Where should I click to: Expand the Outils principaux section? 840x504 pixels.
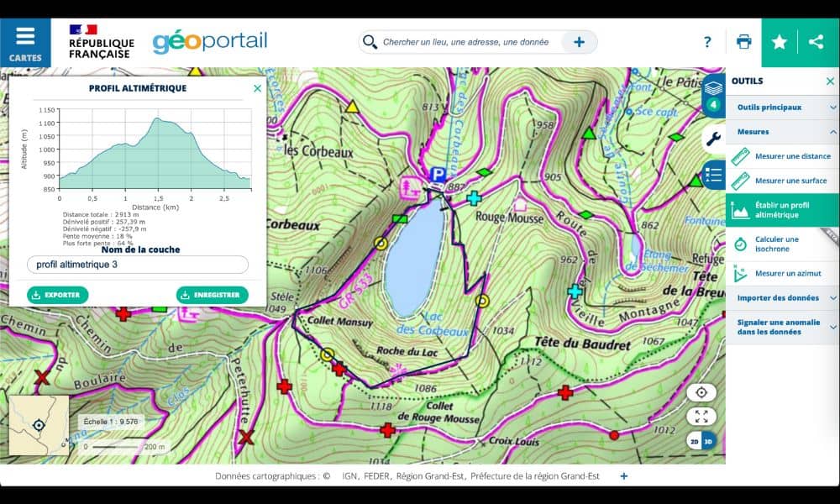click(x=783, y=108)
